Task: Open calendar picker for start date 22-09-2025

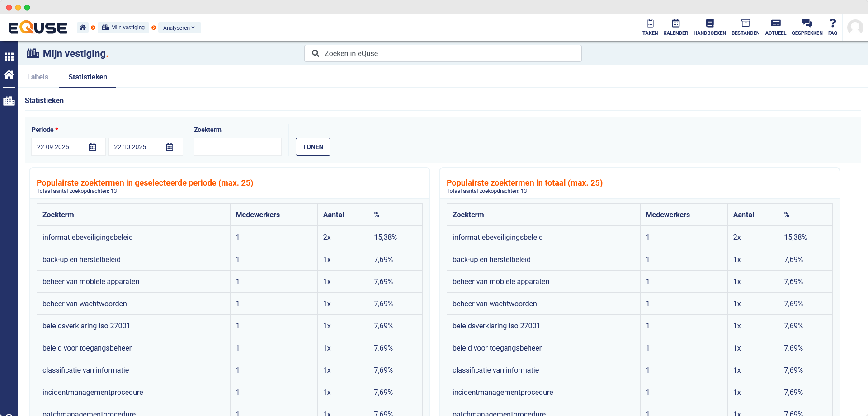Action: [x=93, y=147]
